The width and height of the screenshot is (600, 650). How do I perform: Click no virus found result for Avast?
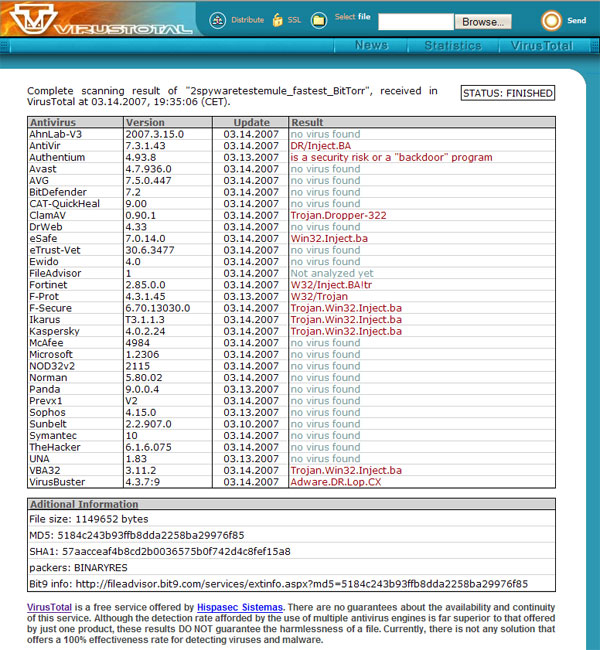[326, 169]
